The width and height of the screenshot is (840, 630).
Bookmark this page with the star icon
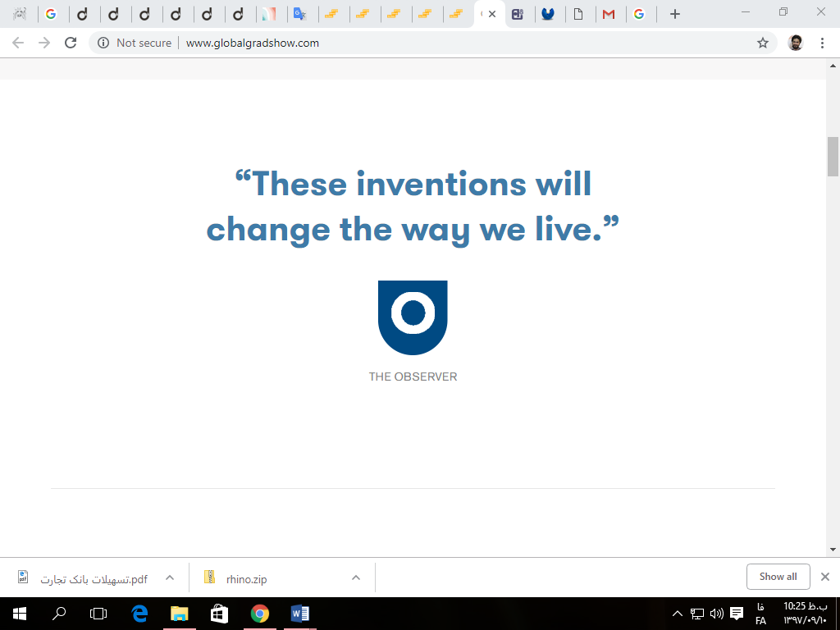click(x=762, y=43)
